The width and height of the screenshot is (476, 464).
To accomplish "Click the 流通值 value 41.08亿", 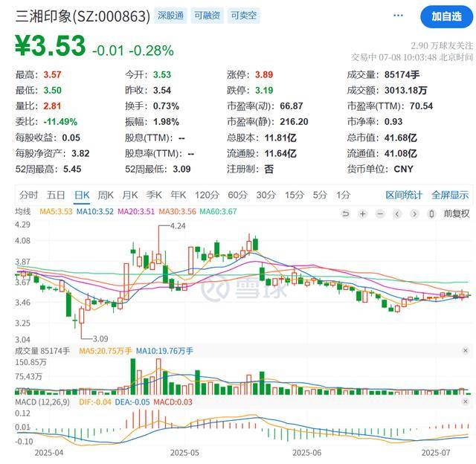I will point(401,154).
